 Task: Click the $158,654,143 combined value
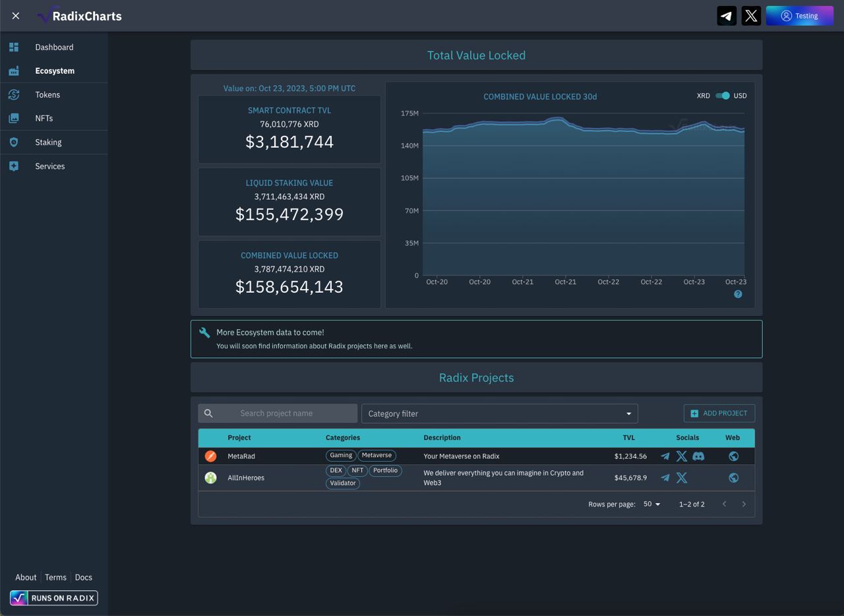coord(289,287)
